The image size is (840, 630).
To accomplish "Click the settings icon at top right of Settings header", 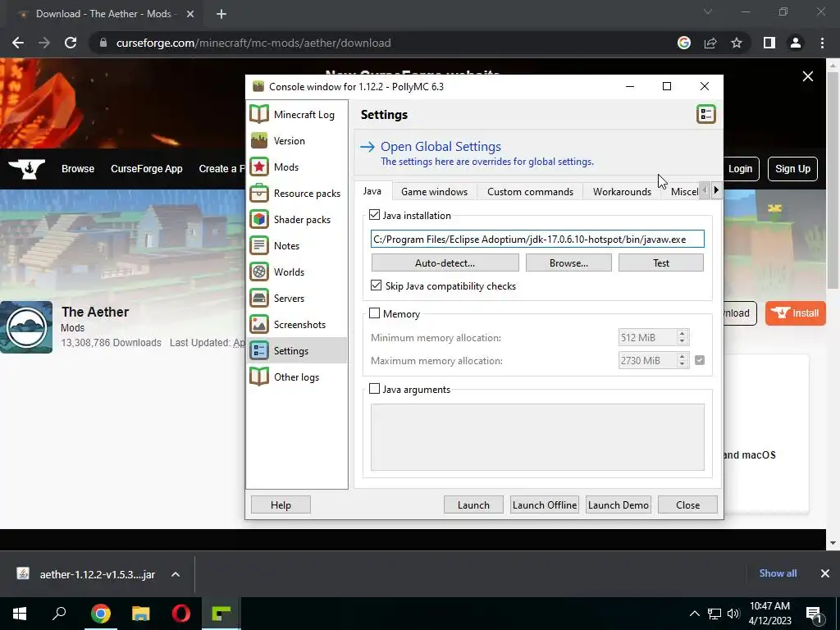I will [705, 114].
